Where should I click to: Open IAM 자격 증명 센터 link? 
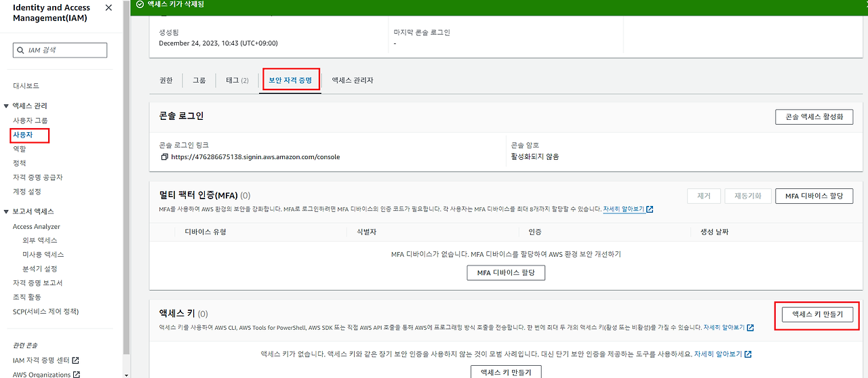41,360
